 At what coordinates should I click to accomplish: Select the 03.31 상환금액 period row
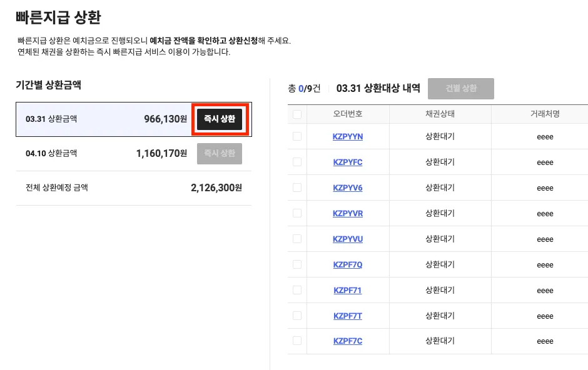coord(94,119)
